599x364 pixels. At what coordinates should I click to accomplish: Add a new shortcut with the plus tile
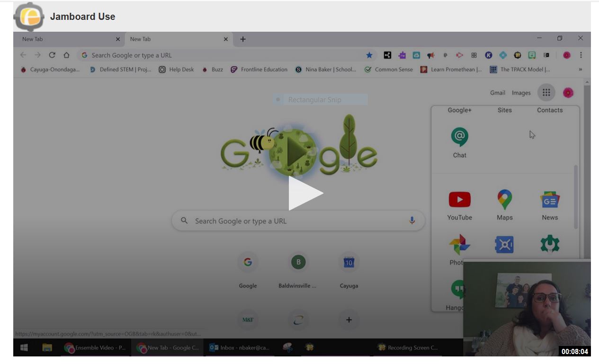(349, 320)
